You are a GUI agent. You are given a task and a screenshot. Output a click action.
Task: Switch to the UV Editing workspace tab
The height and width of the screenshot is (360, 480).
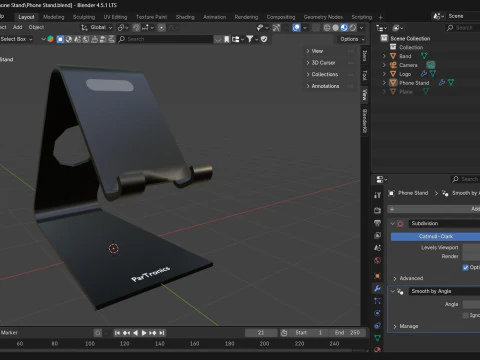point(115,17)
